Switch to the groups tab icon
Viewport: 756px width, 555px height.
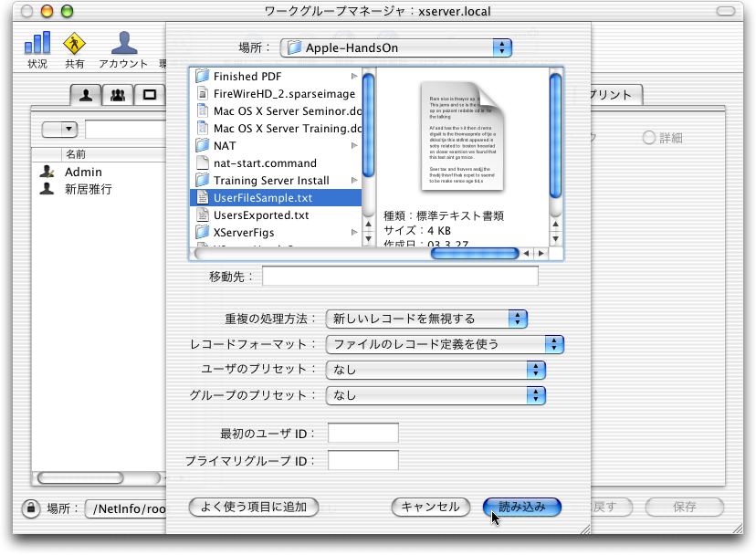point(118,94)
